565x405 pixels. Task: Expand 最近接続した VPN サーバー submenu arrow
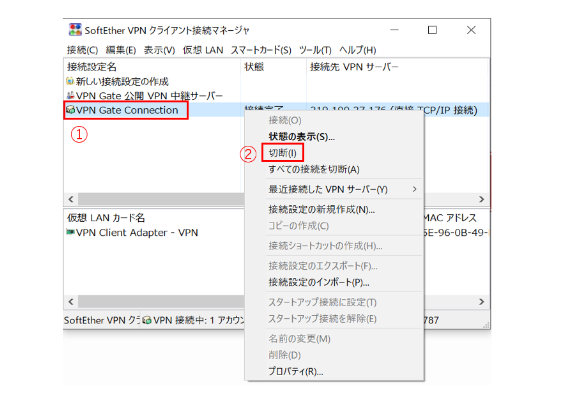[x=414, y=189]
